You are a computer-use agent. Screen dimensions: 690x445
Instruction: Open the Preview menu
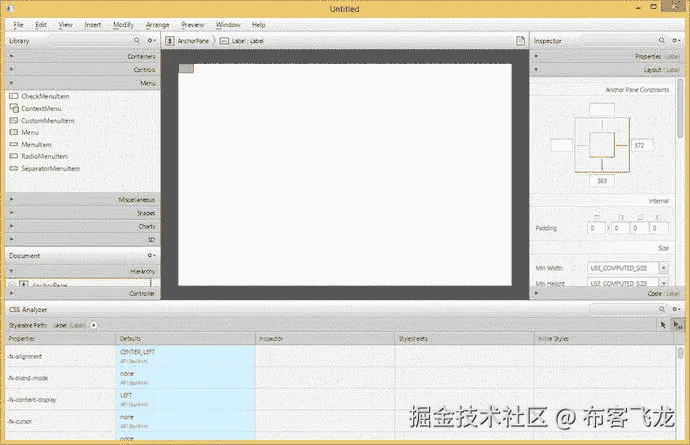pos(192,25)
